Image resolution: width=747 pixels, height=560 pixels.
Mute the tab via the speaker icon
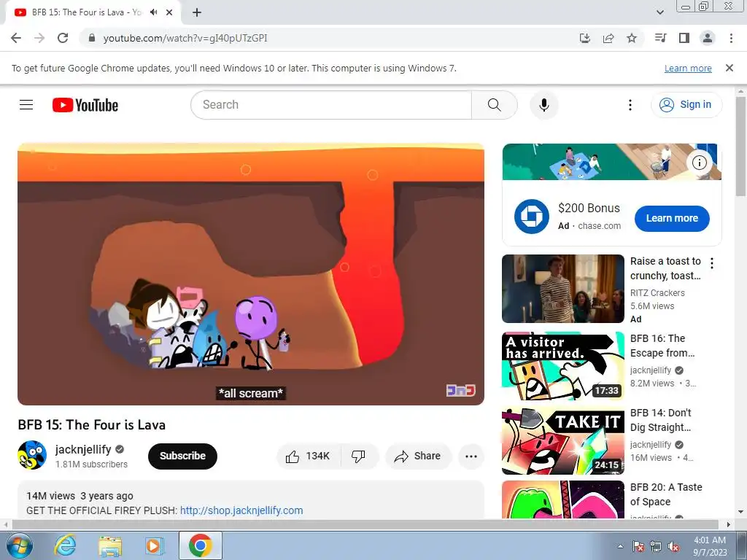(153, 12)
